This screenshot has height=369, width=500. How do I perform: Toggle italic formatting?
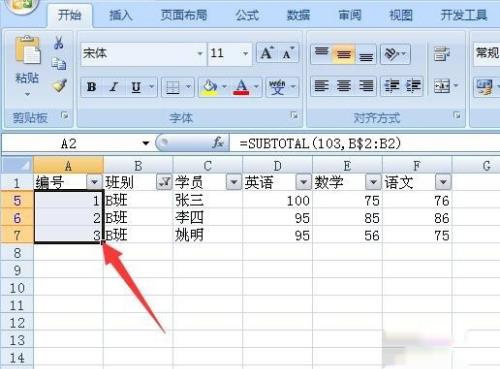114,87
